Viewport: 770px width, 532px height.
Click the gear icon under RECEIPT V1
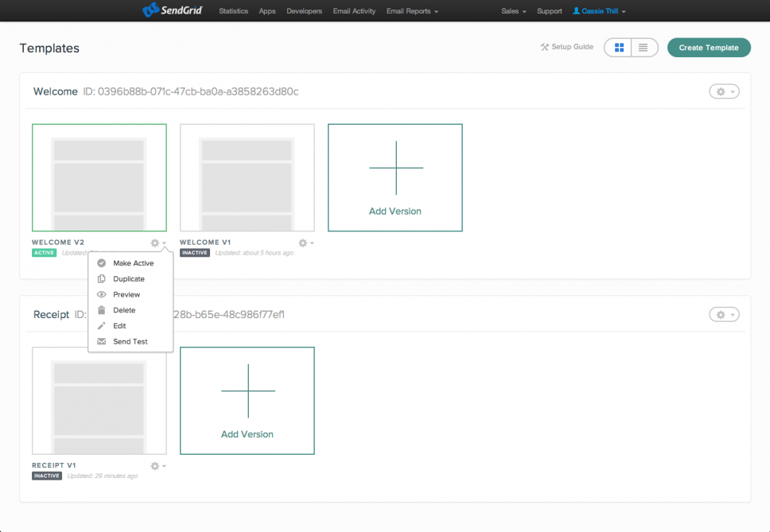click(155, 466)
